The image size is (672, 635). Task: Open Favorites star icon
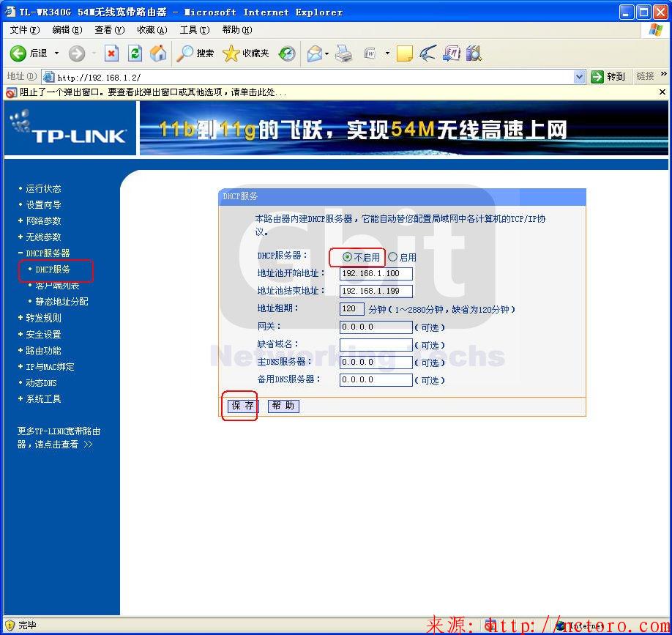[231, 53]
